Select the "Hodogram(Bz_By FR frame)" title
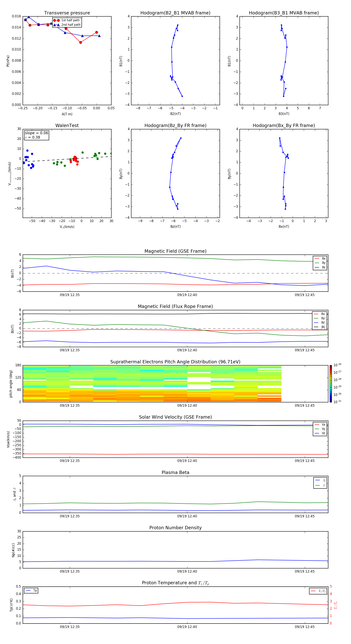351x644 pixels. (x=175, y=125)
